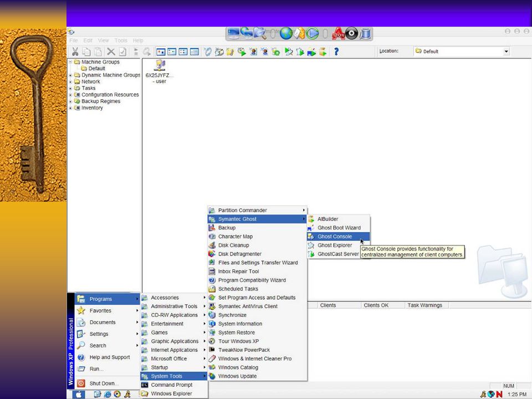Click the 1:25 PM clock in tray

[516, 394]
